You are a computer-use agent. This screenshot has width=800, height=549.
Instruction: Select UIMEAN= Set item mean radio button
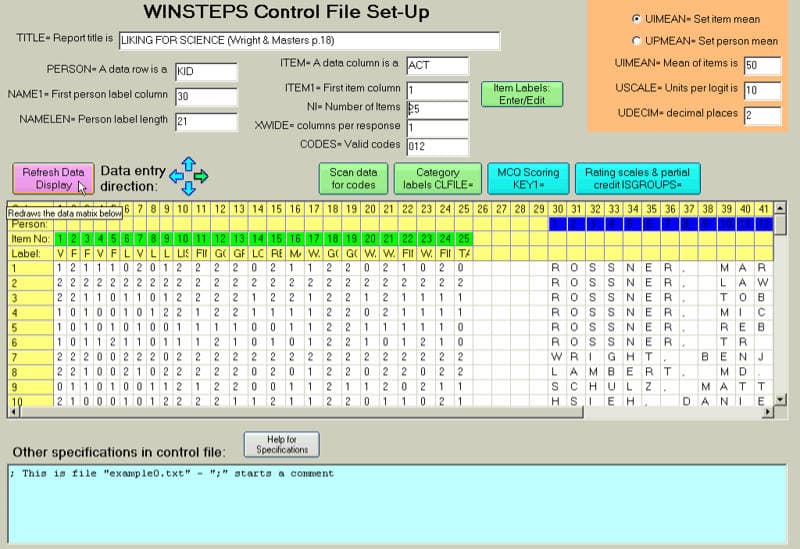636,19
